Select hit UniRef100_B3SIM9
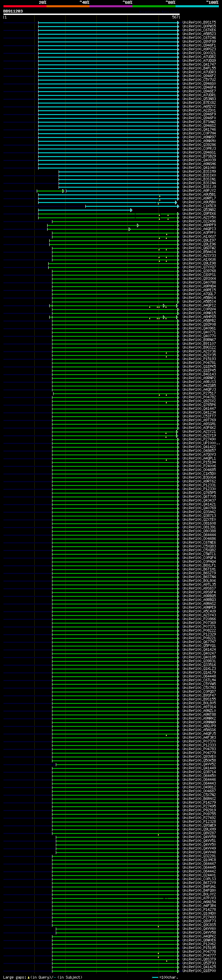This screenshot has width=222, height=980. pos(199,172)
